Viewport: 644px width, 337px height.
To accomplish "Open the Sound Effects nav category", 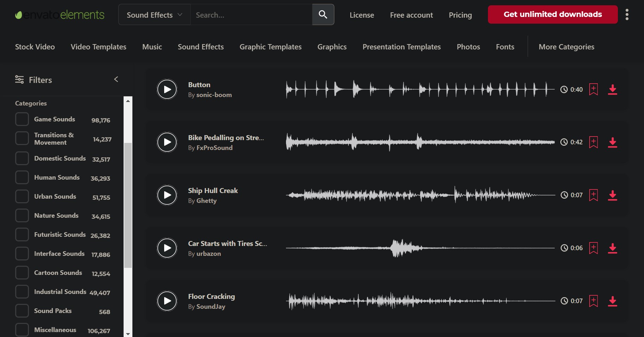I will tap(201, 47).
